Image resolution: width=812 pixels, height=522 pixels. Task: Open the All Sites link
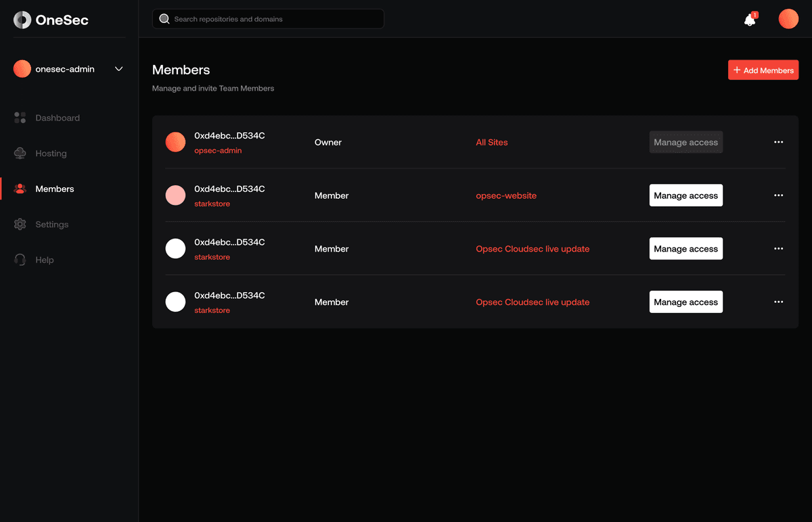pyautogui.click(x=491, y=142)
